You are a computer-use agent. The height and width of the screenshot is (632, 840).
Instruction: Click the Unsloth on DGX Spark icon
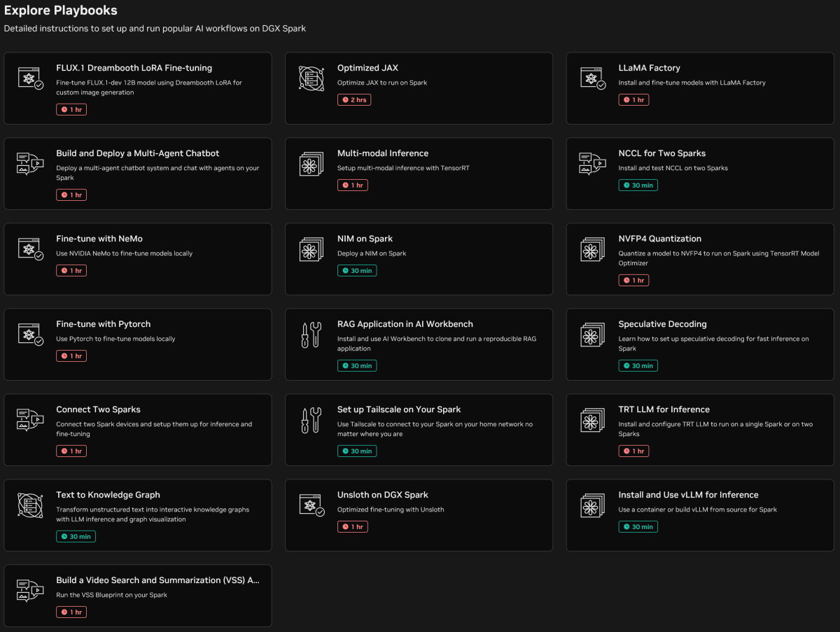tap(311, 505)
